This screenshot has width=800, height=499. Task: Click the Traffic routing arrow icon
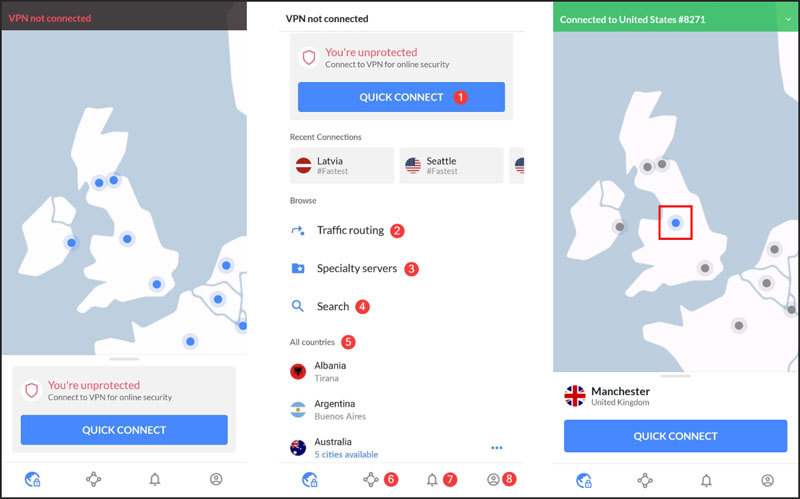298,230
